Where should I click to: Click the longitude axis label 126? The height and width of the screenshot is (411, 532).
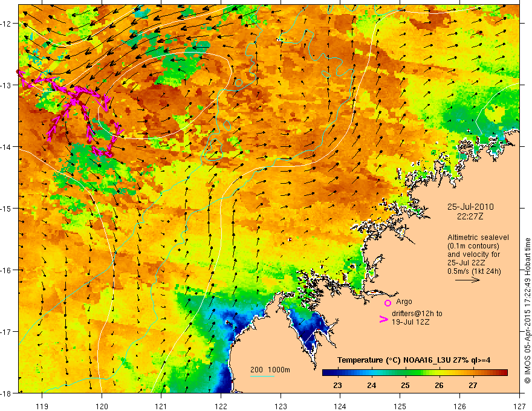coord(459,406)
